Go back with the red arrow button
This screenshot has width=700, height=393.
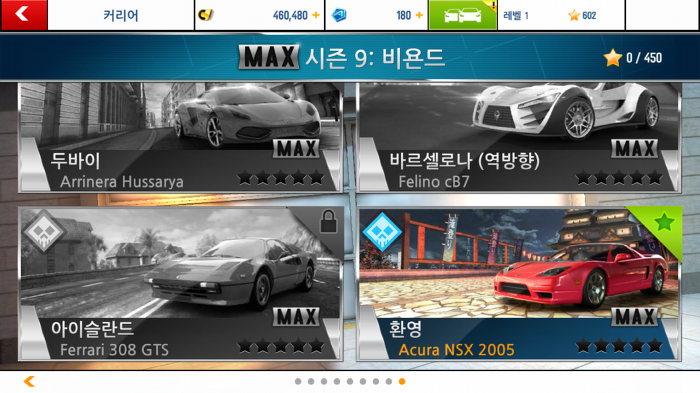[24, 15]
